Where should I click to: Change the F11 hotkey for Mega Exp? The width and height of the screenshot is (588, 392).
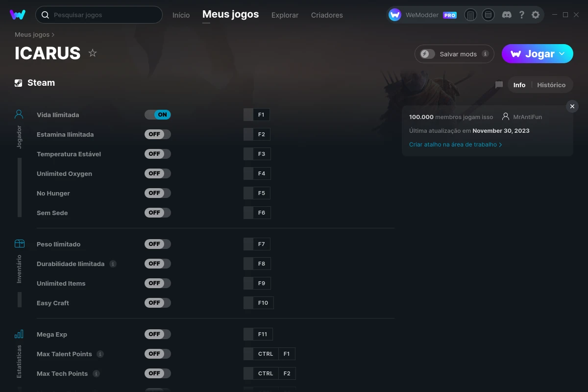(x=258, y=334)
